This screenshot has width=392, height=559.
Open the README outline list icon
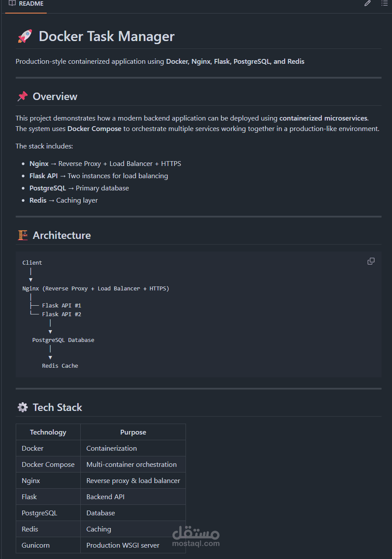(384, 3)
